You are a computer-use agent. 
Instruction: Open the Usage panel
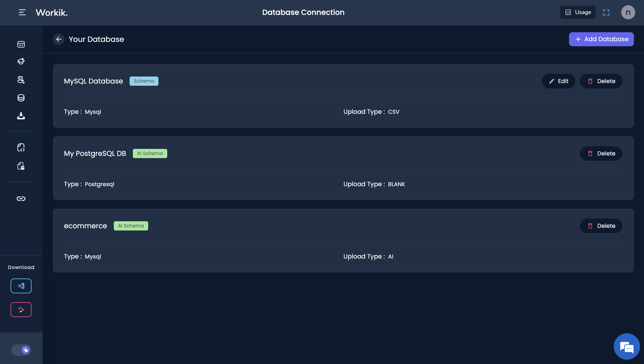[x=578, y=12]
